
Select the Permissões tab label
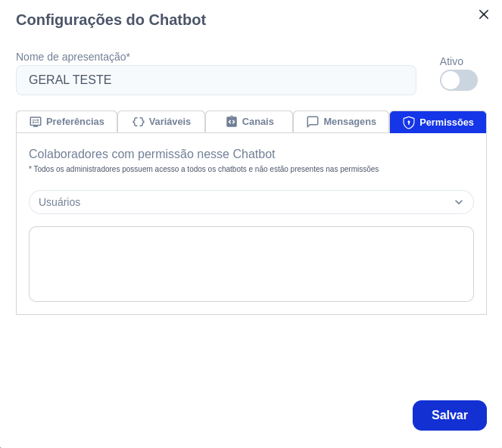[446, 123]
